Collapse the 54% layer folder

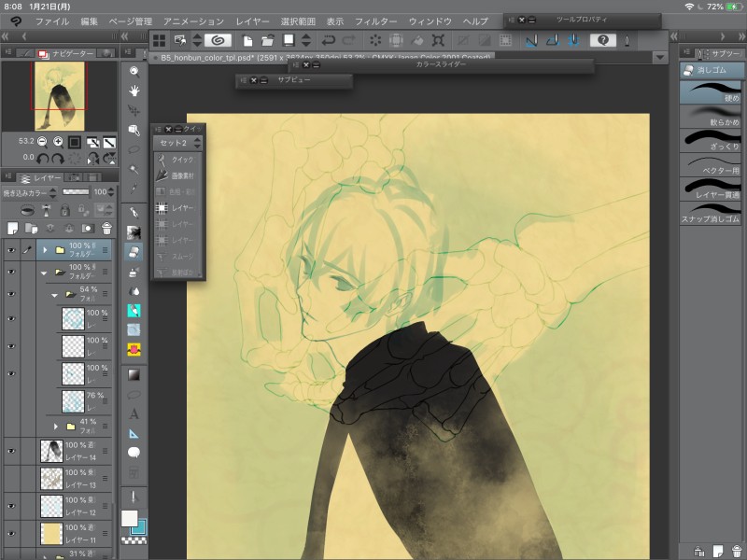tap(56, 295)
